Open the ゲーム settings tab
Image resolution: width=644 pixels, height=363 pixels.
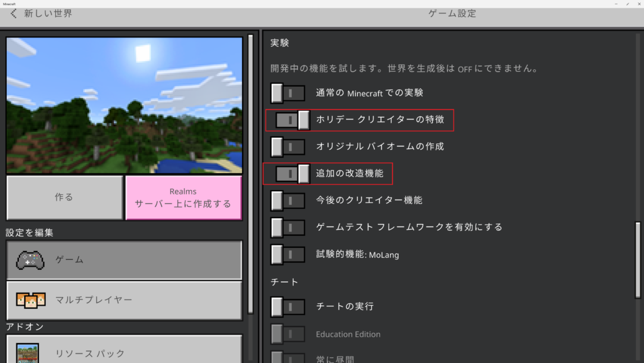(x=124, y=259)
